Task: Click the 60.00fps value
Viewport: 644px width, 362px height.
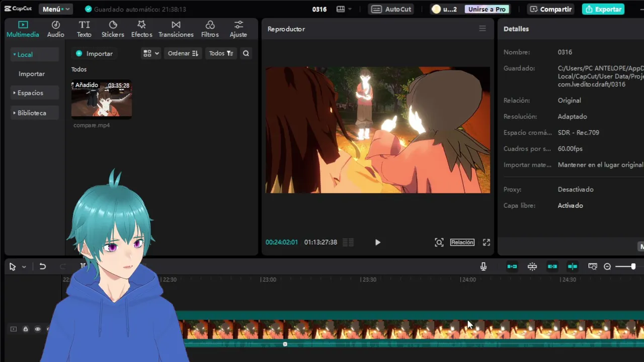Action: click(x=570, y=149)
